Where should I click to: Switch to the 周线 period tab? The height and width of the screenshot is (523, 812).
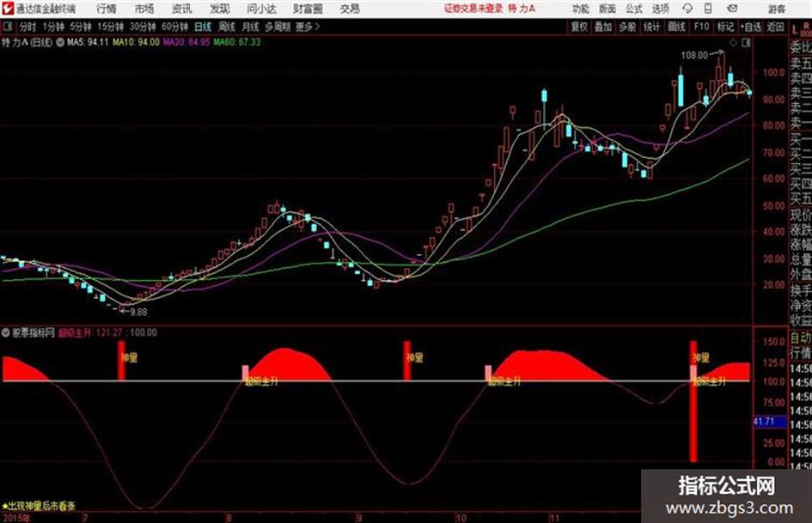pyautogui.click(x=227, y=27)
